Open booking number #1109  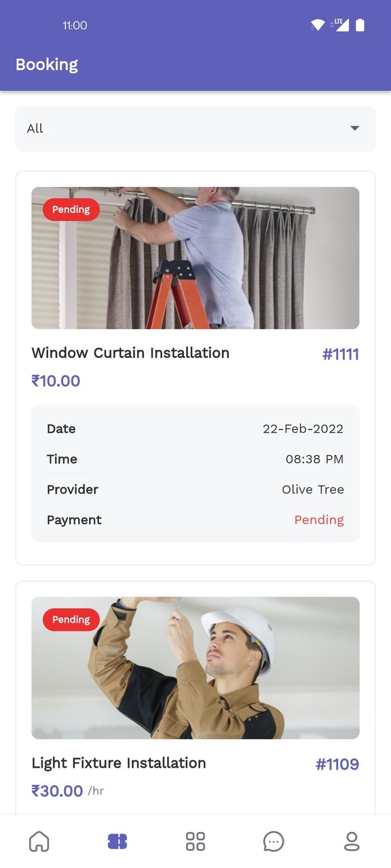click(337, 764)
